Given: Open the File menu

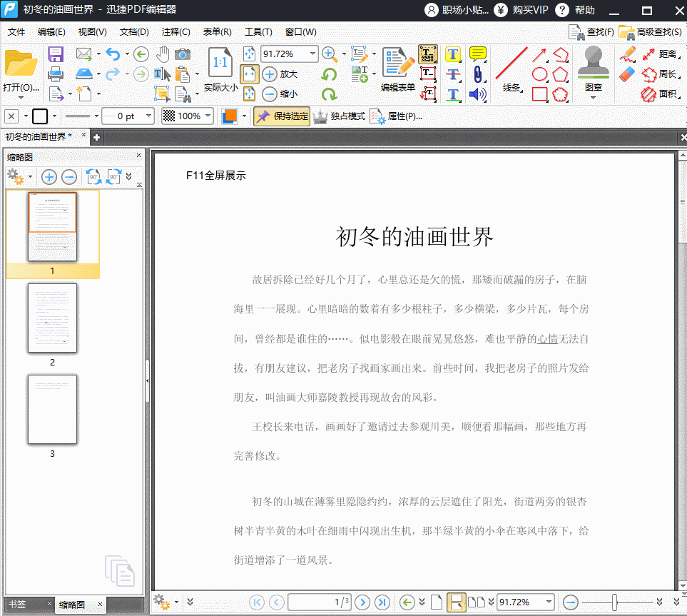Looking at the screenshot, I should (16, 32).
